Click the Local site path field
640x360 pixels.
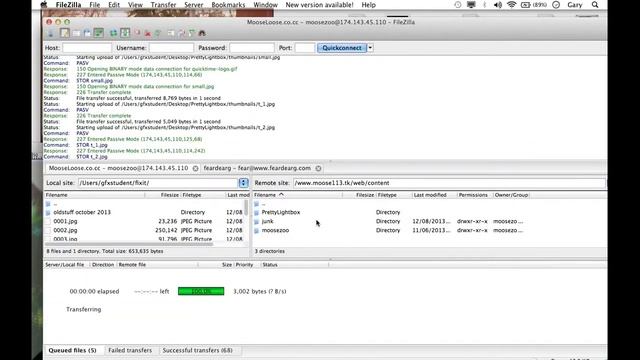coord(158,183)
